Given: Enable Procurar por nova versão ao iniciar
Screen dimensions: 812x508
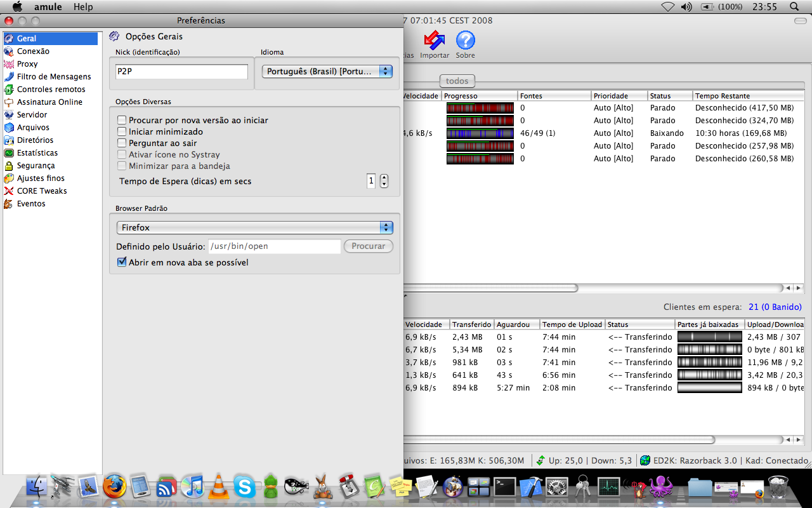Looking at the screenshot, I should coord(122,120).
